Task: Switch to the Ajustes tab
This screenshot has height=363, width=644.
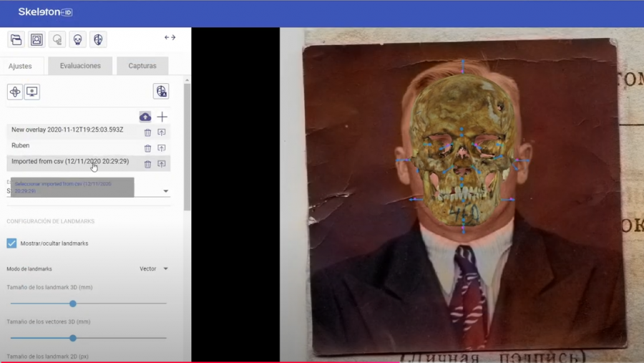Action: (20, 66)
